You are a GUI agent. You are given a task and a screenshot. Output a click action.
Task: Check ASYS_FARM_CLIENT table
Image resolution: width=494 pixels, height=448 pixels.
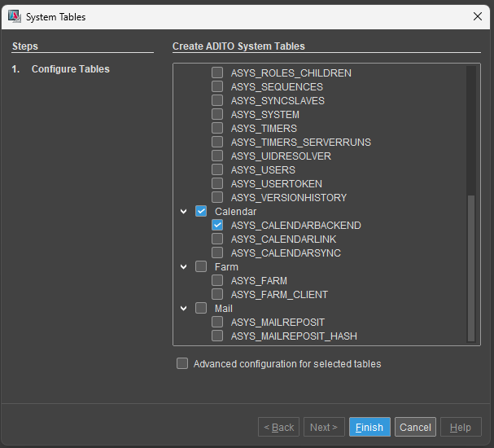pyautogui.click(x=217, y=295)
